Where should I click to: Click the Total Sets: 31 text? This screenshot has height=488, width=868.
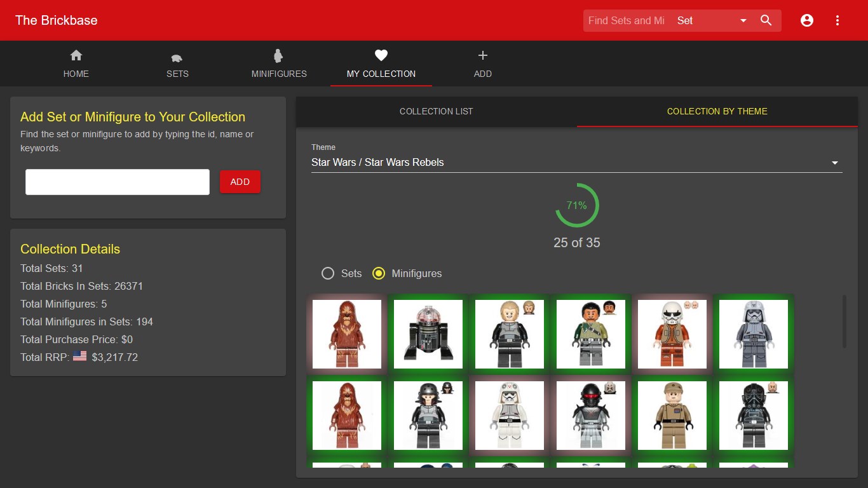tap(51, 268)
